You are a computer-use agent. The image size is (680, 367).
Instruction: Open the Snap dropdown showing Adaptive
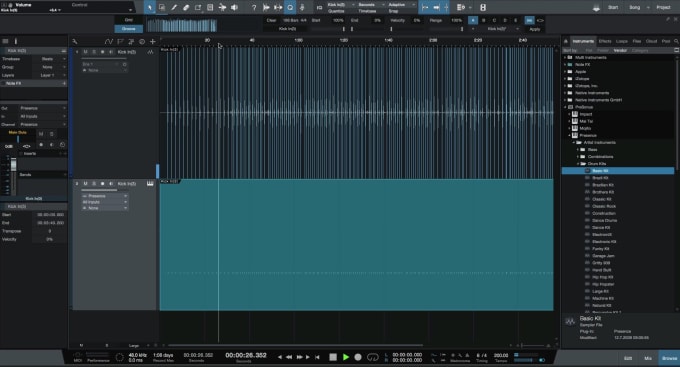[x=401, y=5]
